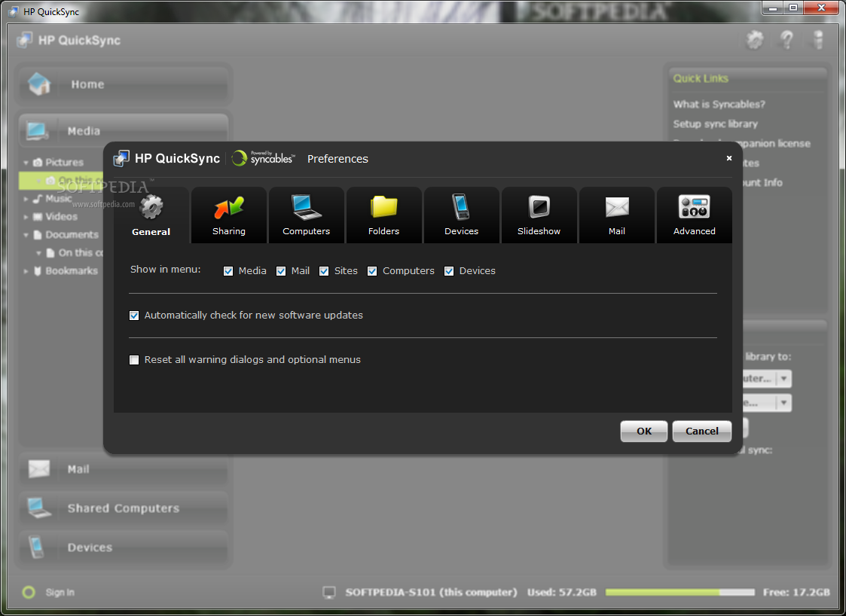Viewport: 846px width, 616px height.
Task: Click the Home house icon in sidebar
Action: (39, 84)
